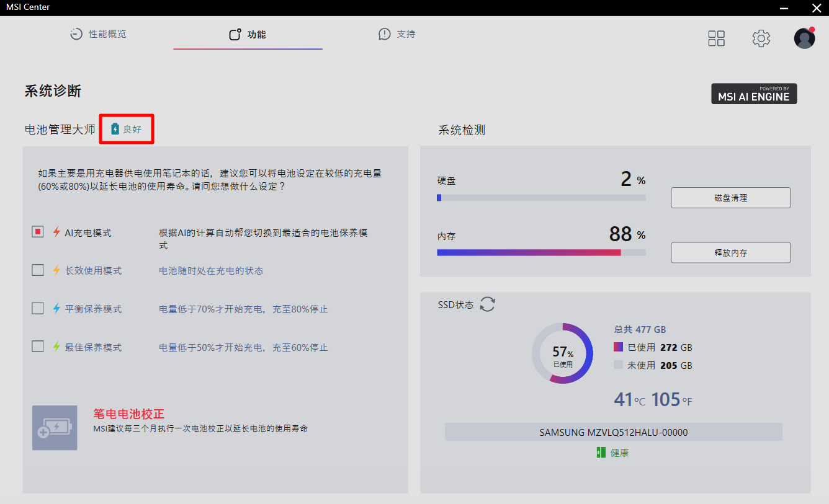
Task: Click the SSD usage donut chart
Action: 562,353
